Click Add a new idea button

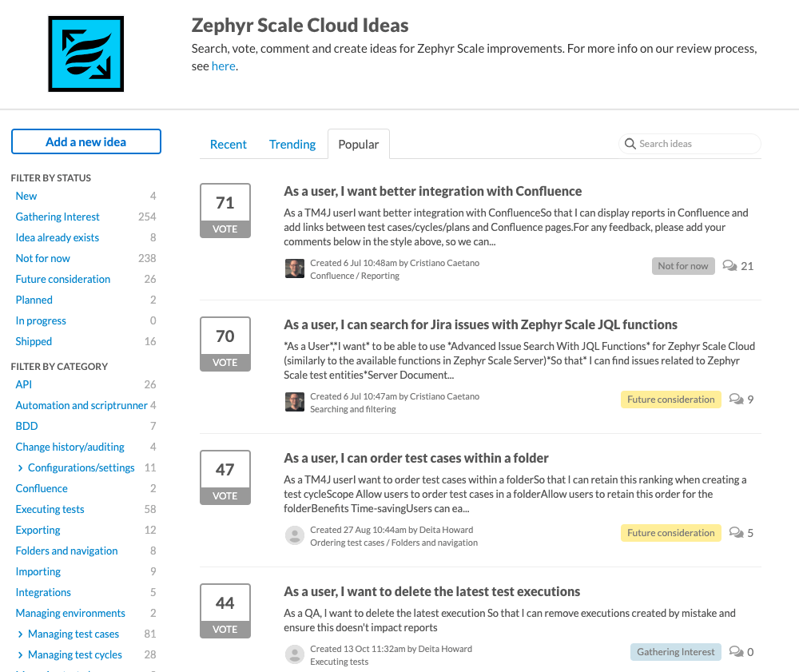(x=86, y=141)
